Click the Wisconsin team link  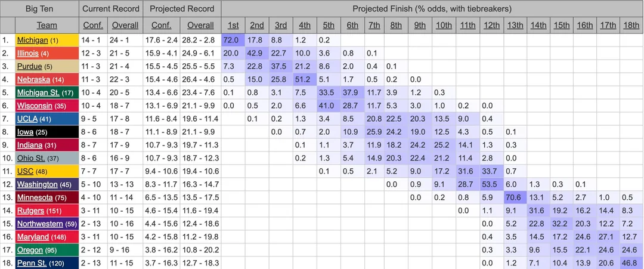pyautogui.click(x=34, y=106)
